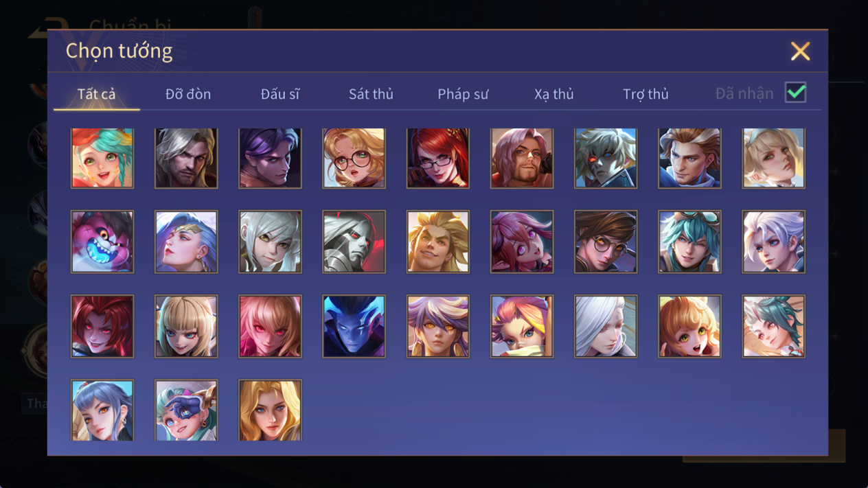The width and height of the screenshot is (868, 488).
Task: Select the hero with teal and orange hair
Action: coord(102,158)
